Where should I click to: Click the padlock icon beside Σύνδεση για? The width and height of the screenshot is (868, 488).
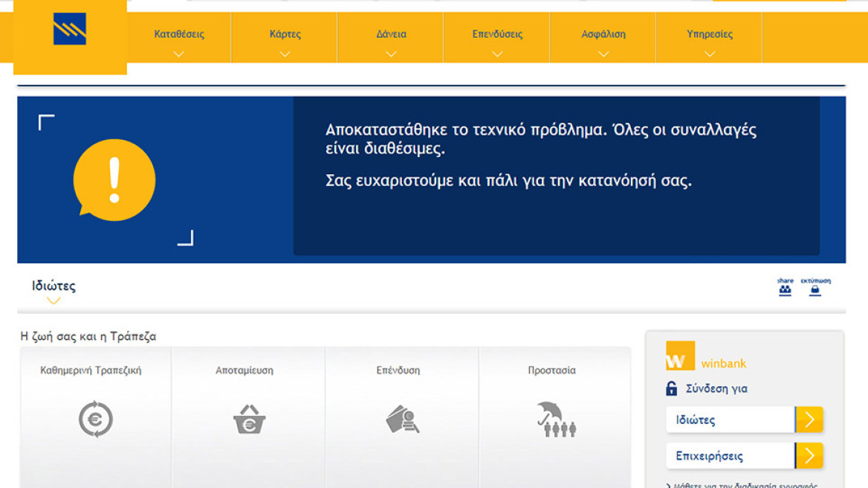pos(672,388)
